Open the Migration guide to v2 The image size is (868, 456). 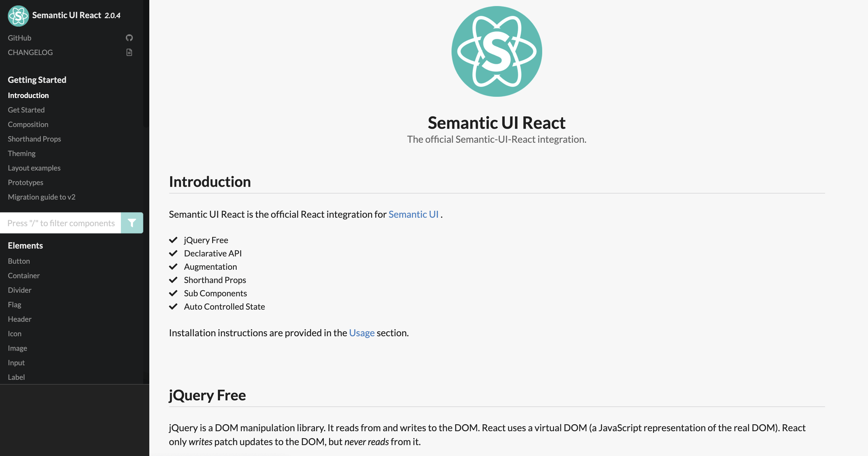(x=41, y=197)
